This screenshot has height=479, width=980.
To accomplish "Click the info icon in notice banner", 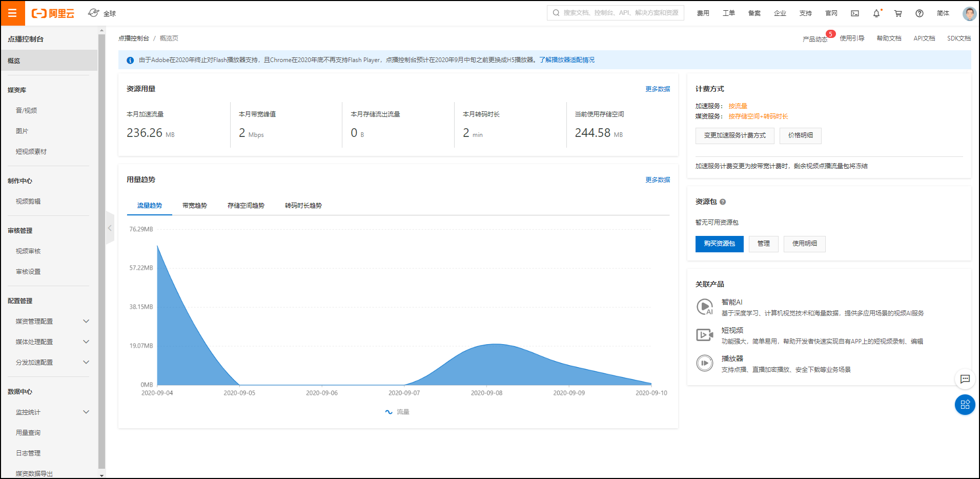I will coord(130,60).
